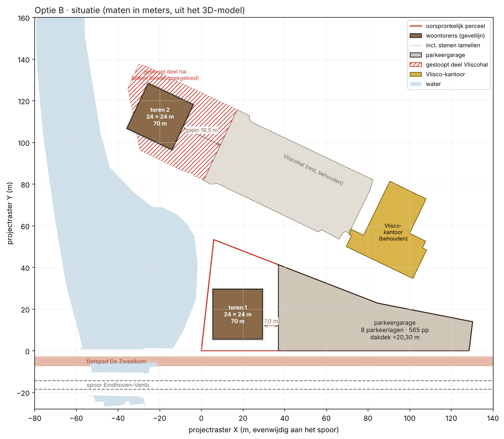Click the y-axis tick label 160
504x439 pixels.
(x=24, y=18)
